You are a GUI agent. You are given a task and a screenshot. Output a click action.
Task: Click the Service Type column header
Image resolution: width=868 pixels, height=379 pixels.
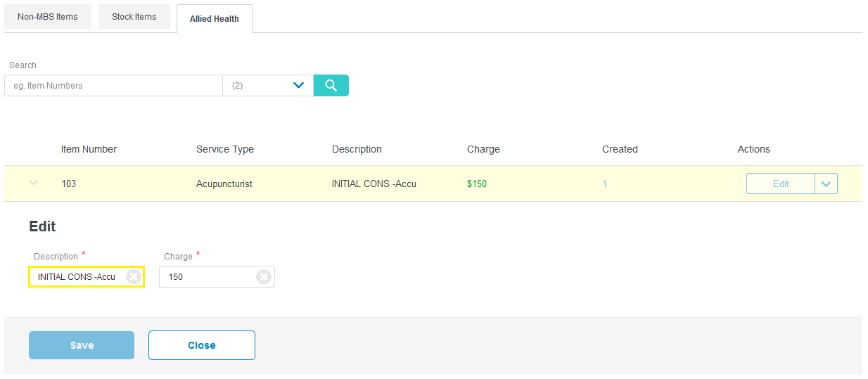(225, 149)
